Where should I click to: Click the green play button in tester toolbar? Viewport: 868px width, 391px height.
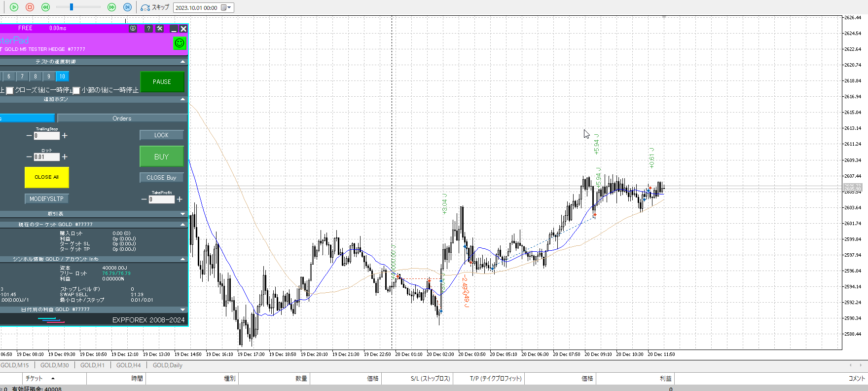pos(14,7)
